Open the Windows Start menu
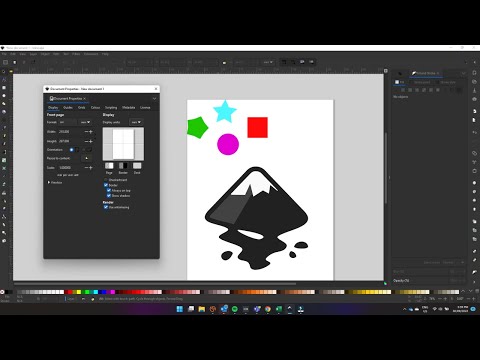 (179, 309)
